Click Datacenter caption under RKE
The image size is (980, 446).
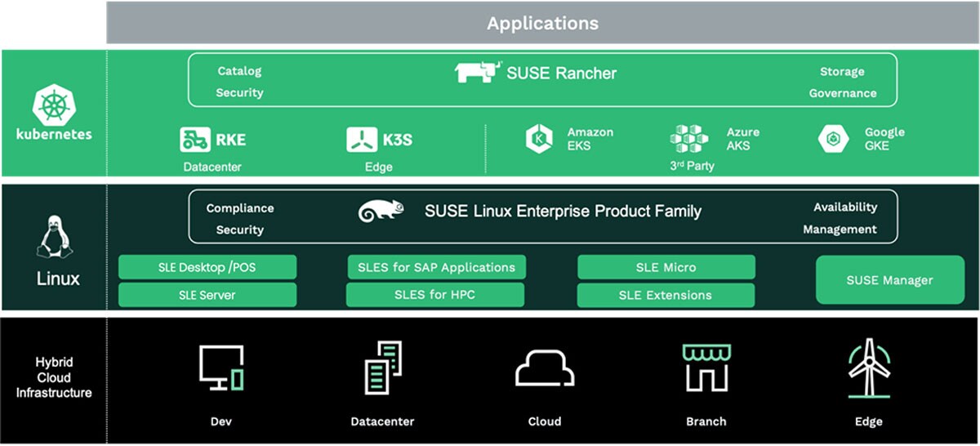pos(212,167)
